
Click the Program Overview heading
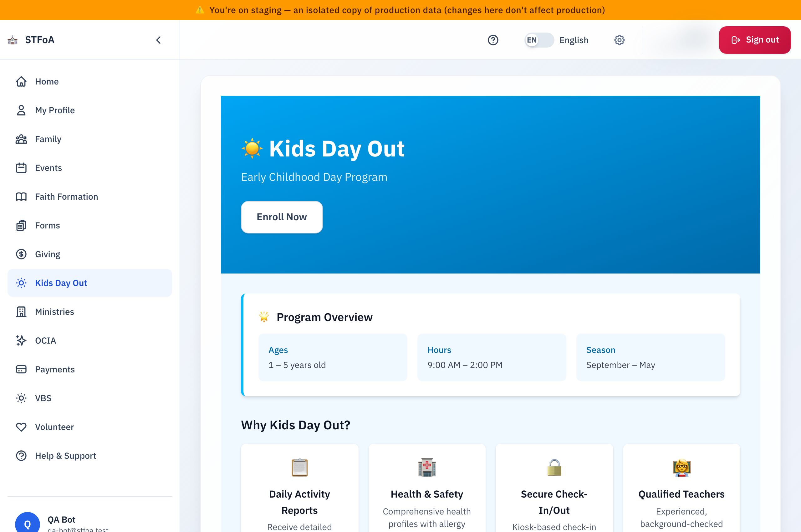[324, 317]
